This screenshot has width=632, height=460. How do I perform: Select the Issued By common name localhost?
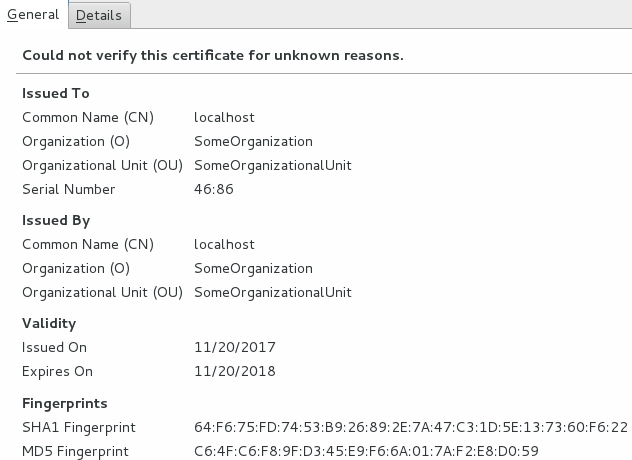point(224,244)
